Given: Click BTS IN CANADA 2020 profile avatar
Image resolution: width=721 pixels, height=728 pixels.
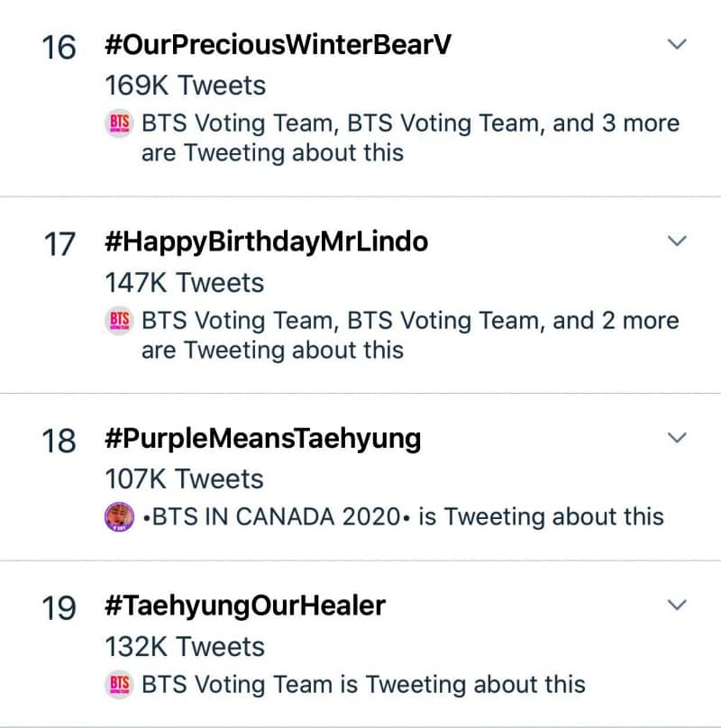Looking at the screenshot, I should [120, 517].
